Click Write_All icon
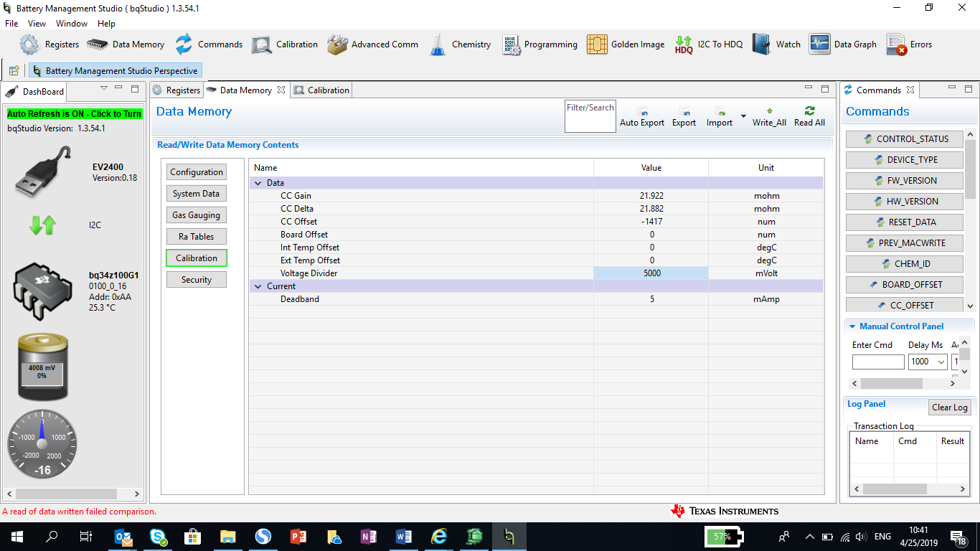 tap(769, 111)
